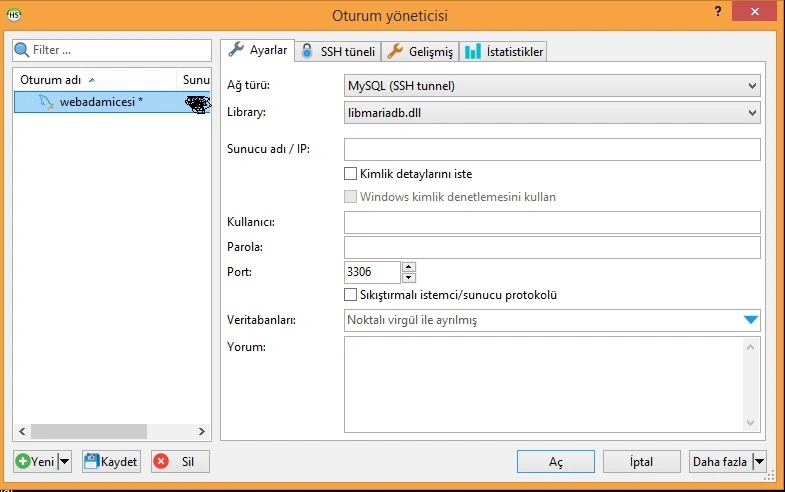Click the floppy disk icon on Kaydet
This screenshot has height=492, width=785.
pos(92,461)
